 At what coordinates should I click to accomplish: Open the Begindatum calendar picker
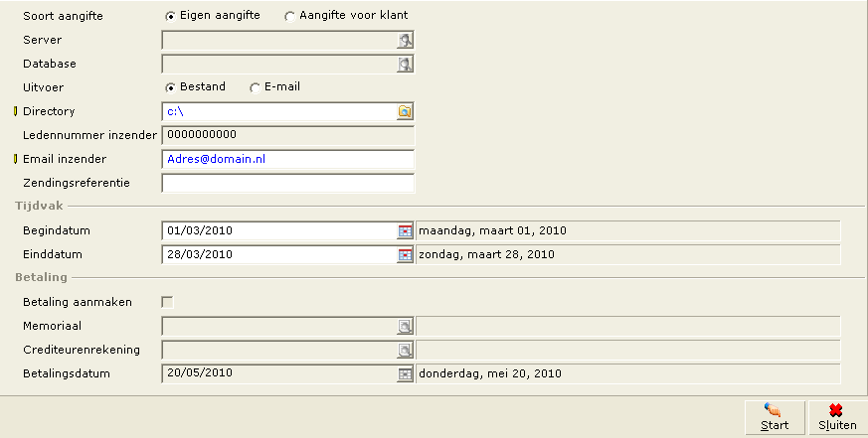pos(406,231)
